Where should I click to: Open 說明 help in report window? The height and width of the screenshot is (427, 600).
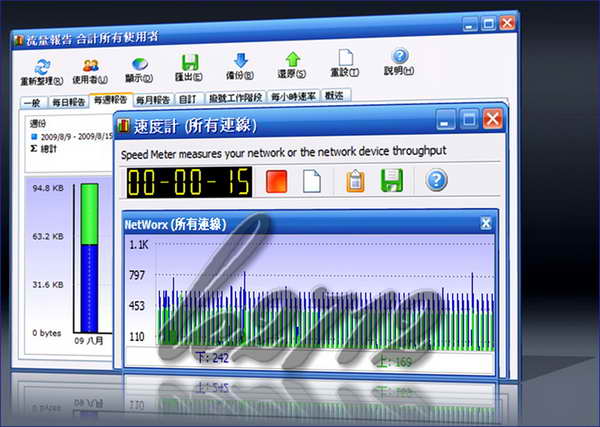point(400,58)
